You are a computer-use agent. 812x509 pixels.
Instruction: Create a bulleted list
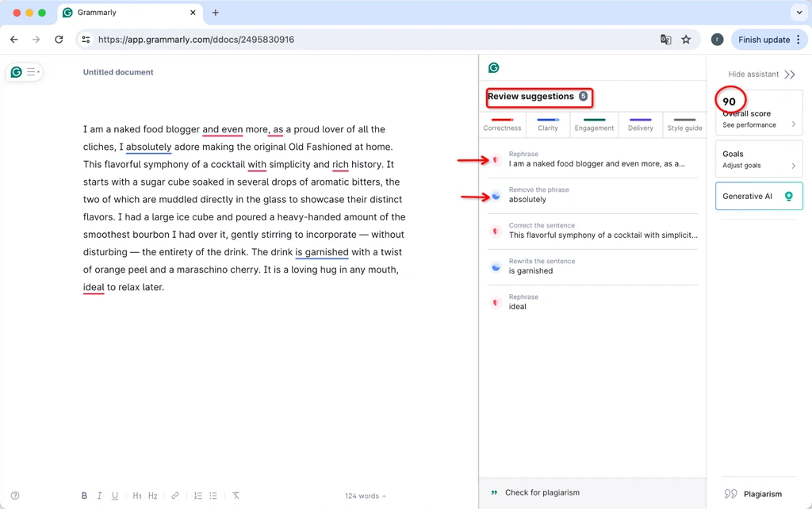(x=213, y=496)
